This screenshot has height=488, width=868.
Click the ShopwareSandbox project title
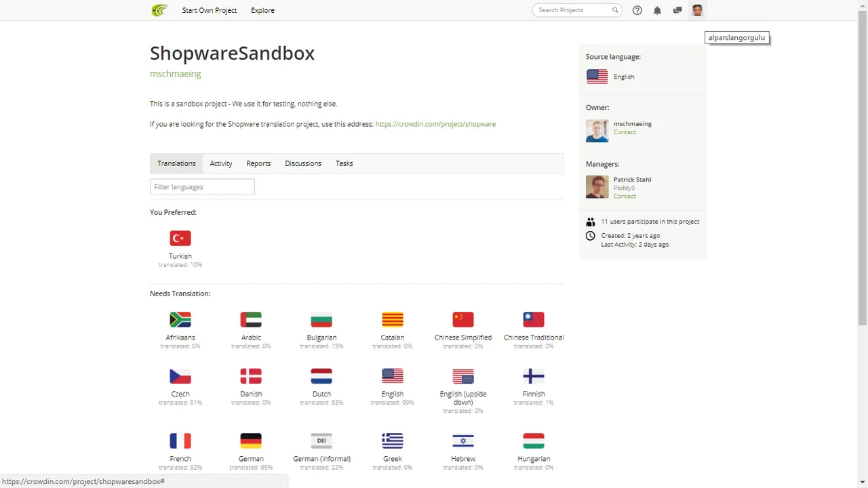(x=232, y=53)
